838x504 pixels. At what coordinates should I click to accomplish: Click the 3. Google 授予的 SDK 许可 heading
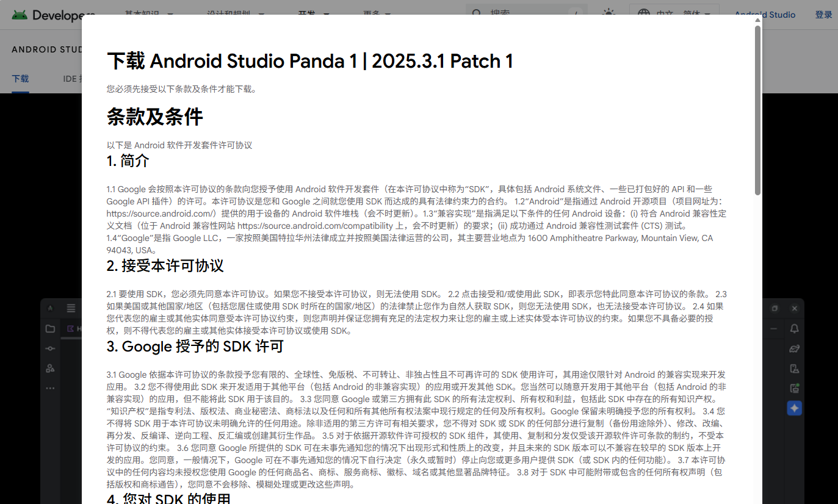[x=195, y=347]
